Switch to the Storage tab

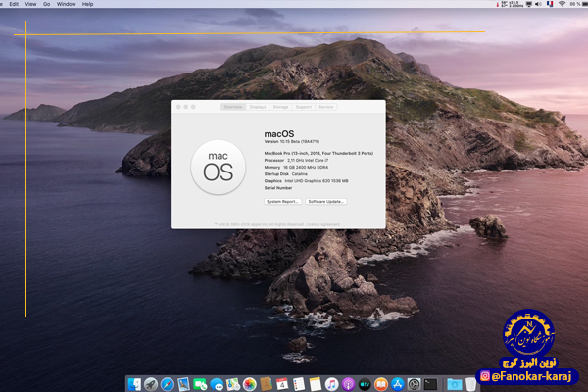280,107
